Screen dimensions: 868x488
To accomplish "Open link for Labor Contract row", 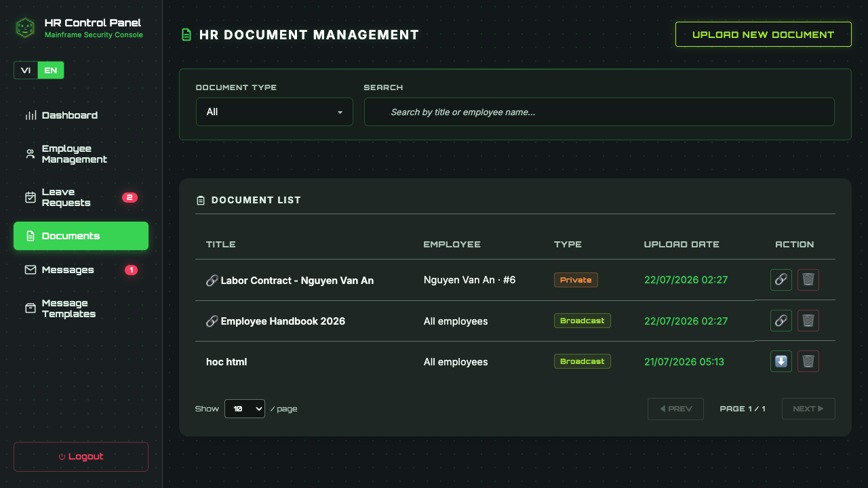I will tap(781, 280).
